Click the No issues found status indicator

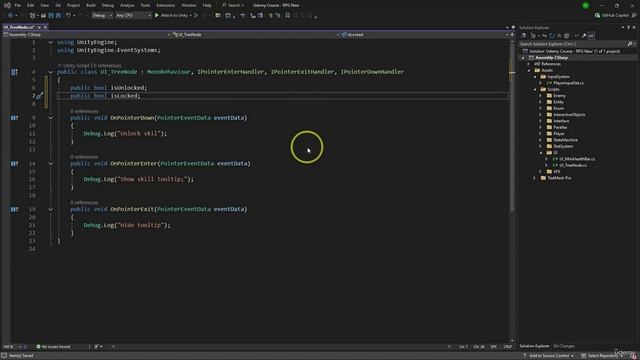pyautogui.click(x=53, y=347)
